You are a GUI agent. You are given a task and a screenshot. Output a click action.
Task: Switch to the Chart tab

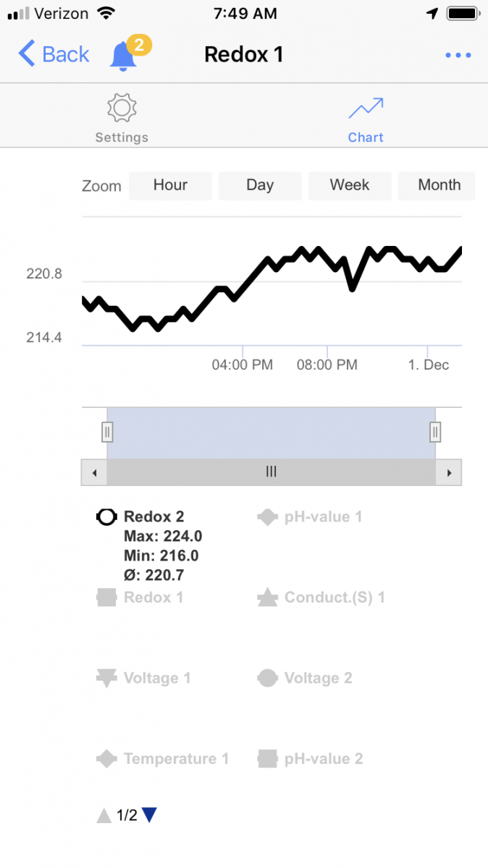[366, 137]
